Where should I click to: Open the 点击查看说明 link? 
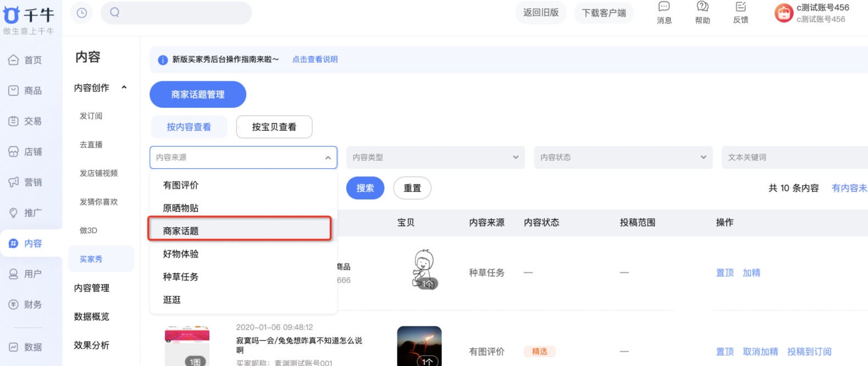coord(314,59)
